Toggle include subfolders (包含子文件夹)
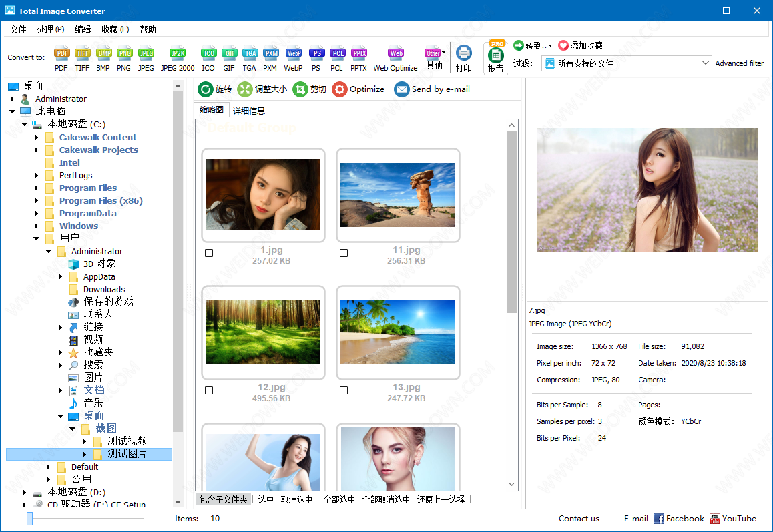The width and height of the screenshot is (773, 532). click(x=224, y=499)
